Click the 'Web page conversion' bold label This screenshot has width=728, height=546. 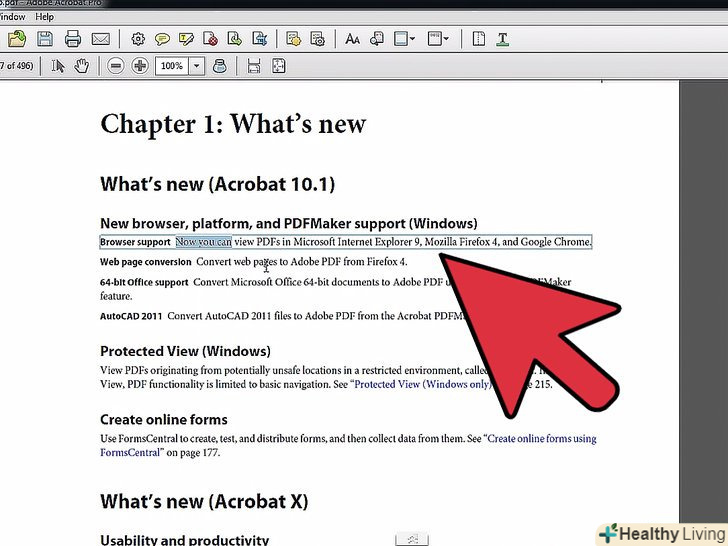point(145,262)
